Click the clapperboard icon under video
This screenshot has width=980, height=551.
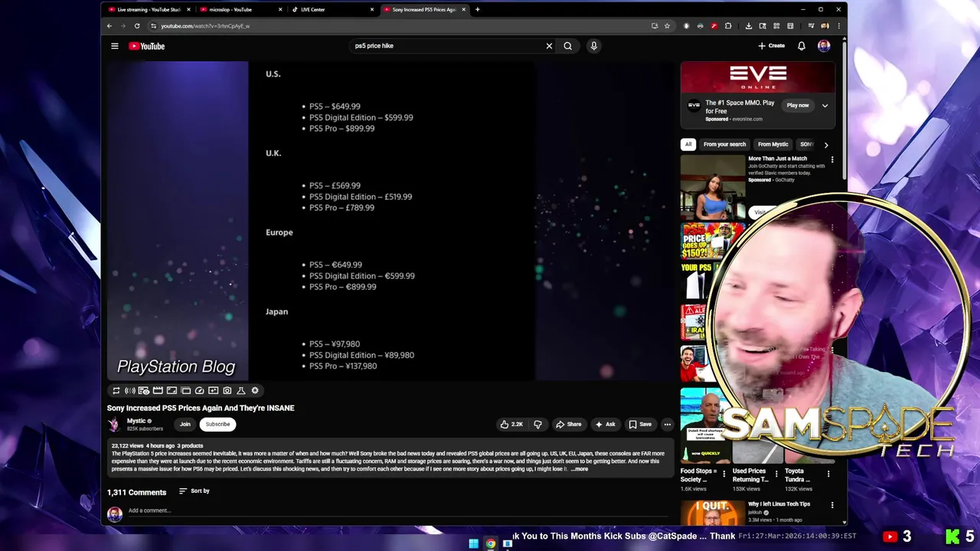click(158, 390)
